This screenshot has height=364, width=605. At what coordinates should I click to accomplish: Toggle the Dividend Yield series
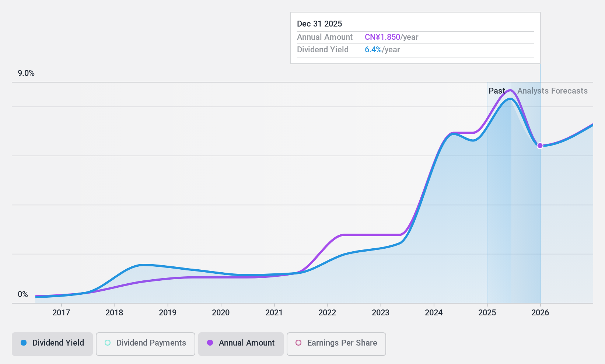point(52,344)
